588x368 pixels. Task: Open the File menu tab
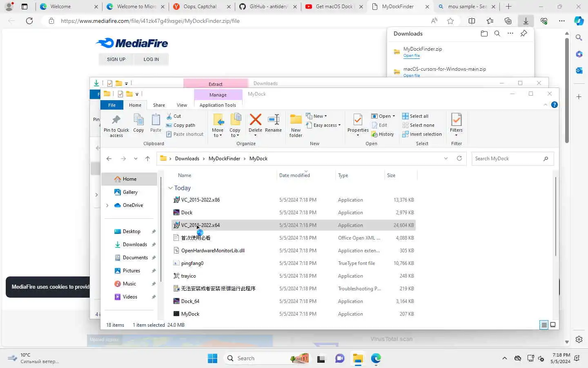[112, 105]
